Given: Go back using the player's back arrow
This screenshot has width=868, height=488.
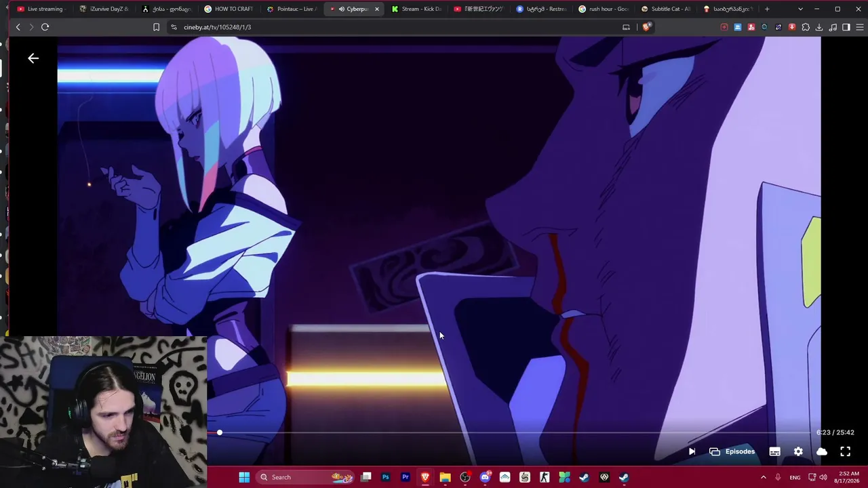Looking at the screenshot, I should pos(33,58).
